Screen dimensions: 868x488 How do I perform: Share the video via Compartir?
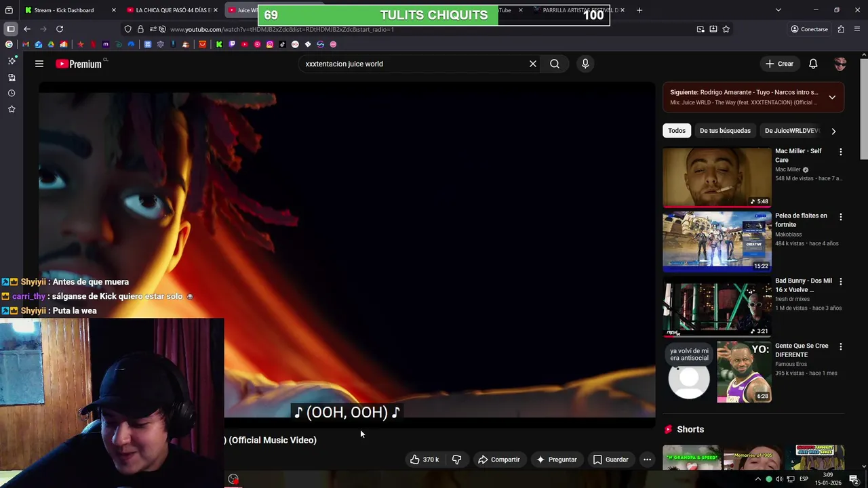498,460
